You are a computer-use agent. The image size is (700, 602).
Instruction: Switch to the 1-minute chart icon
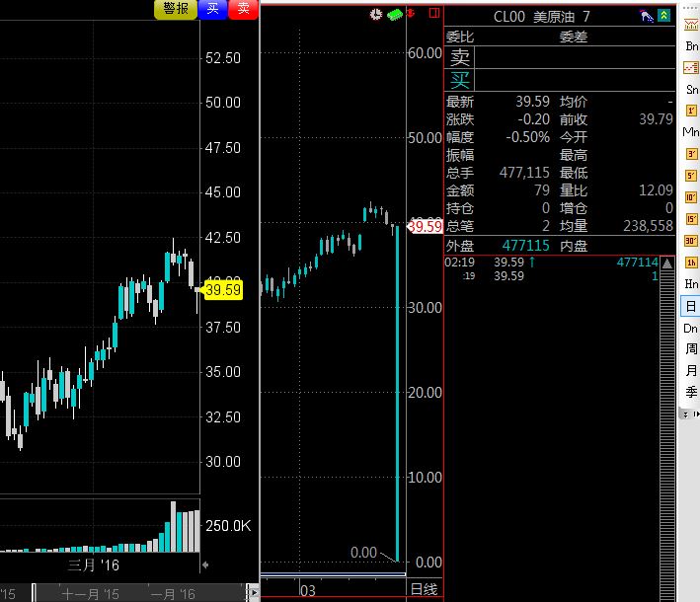point(691,111)
